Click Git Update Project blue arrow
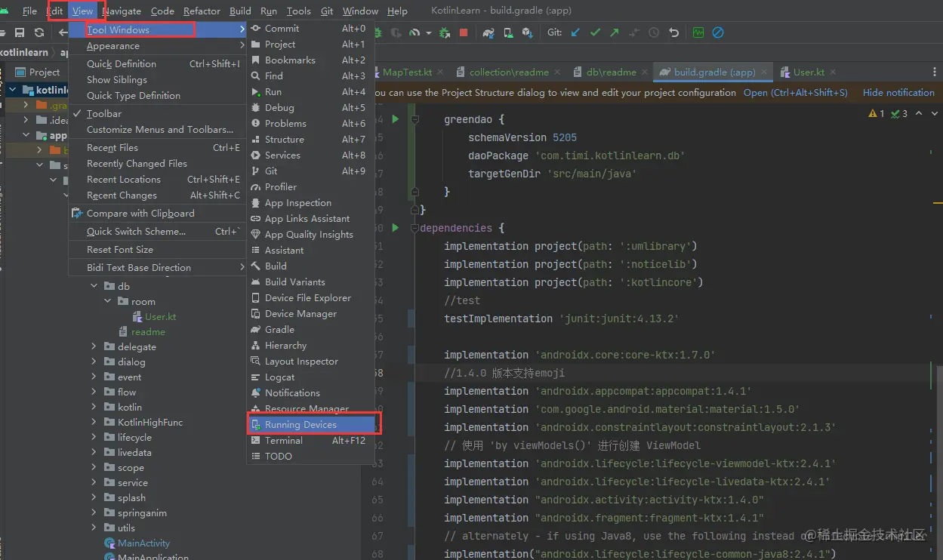943x560 pixels. coord(576,33)
